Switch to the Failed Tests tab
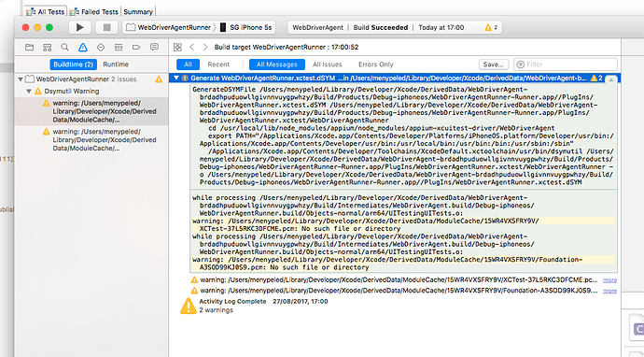The height and width of the screenshot is (357, 644). pos(95,11)
